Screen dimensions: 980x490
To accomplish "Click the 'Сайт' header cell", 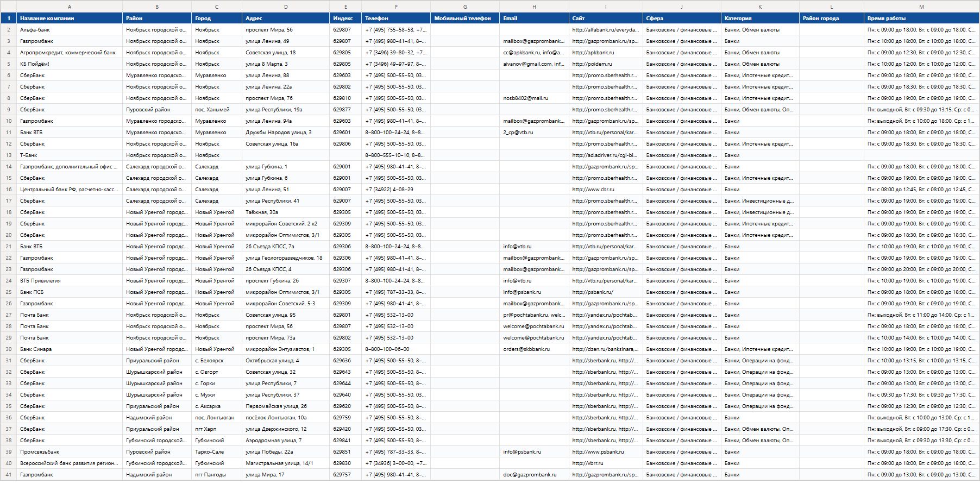I will (x=606, y=18).
